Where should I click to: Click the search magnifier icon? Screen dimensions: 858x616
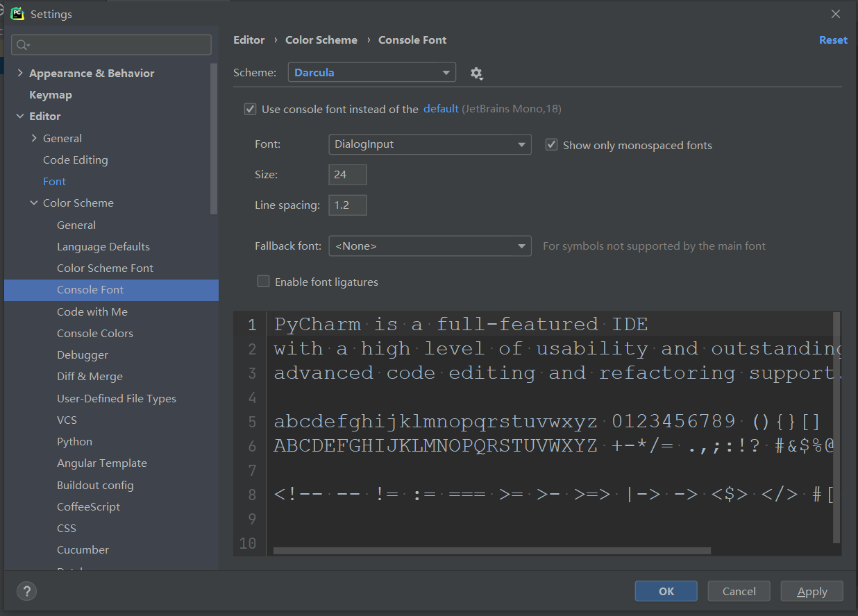click(22, 45)
